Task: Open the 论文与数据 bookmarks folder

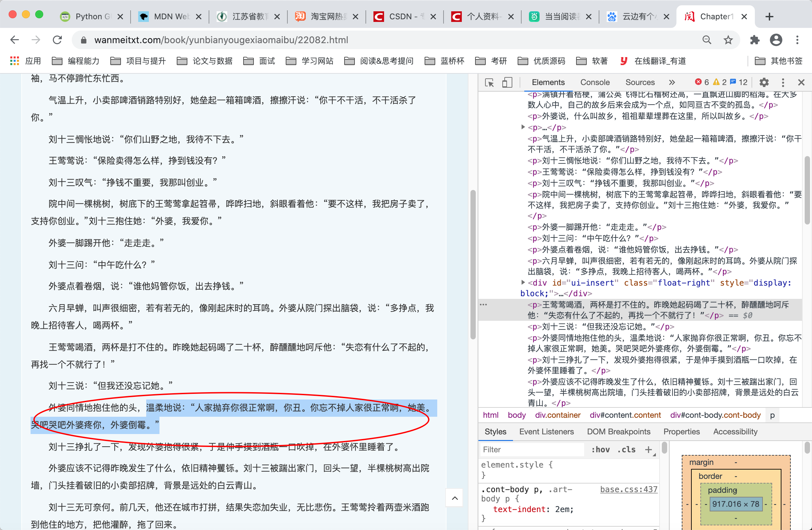Action: point(205,61)
